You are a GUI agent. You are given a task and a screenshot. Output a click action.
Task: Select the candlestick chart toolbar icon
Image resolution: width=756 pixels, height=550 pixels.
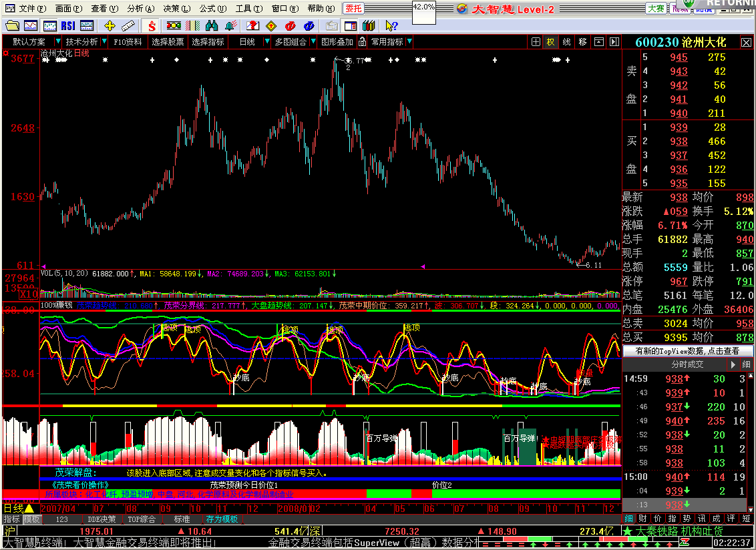pyautogui.click(x=49, y=25)
